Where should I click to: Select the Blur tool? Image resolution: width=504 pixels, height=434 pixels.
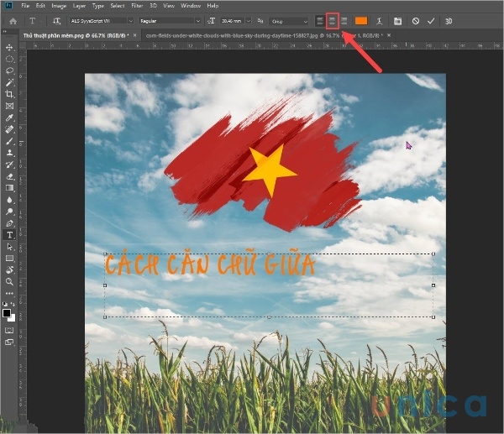click(x=9, y=200)
